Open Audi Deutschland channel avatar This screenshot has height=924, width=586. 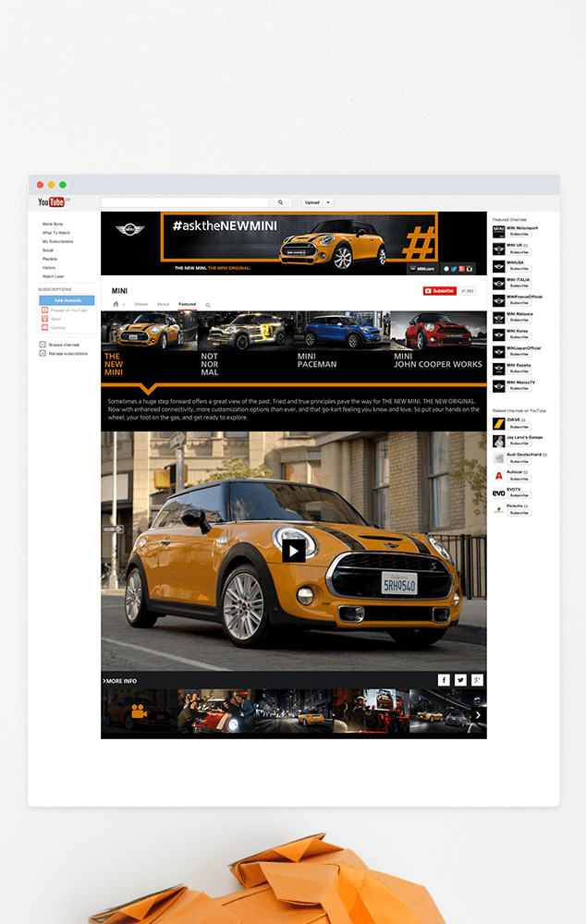[499, 458]
